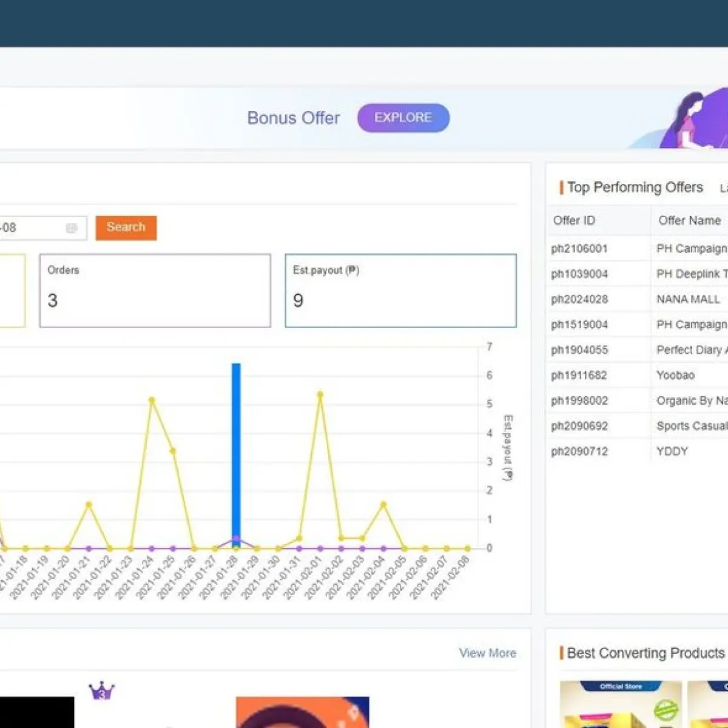This screenshot has height=728, width=728.
Task: Open first Best Converting Products thumbnail
Action: [x=621, y=704]
